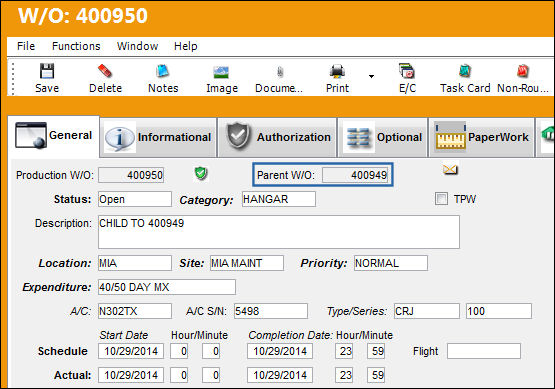This screenshot has width=555, height=389.
Task: Expand the Print dropdown arrow
Action: [371, 76]
